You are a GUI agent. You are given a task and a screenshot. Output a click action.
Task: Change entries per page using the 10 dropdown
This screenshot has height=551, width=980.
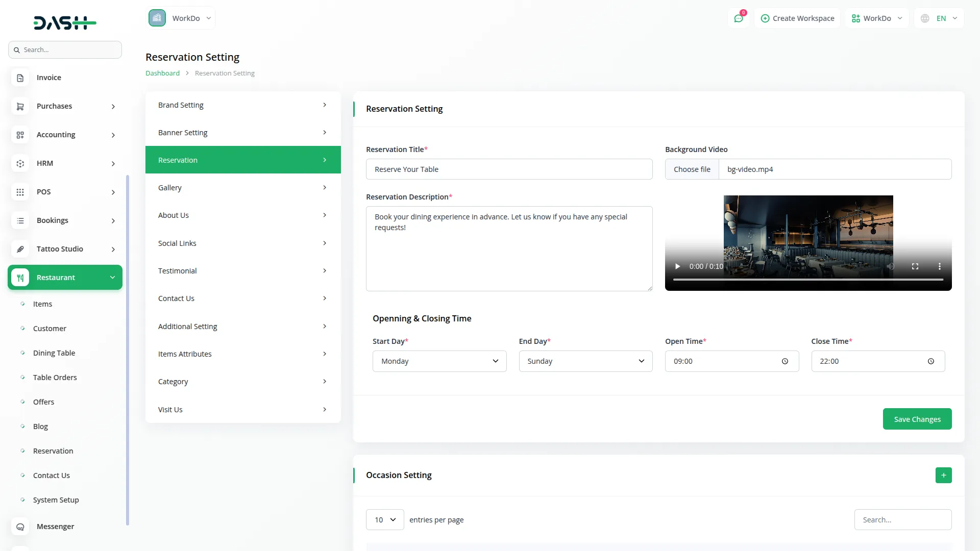384,519
